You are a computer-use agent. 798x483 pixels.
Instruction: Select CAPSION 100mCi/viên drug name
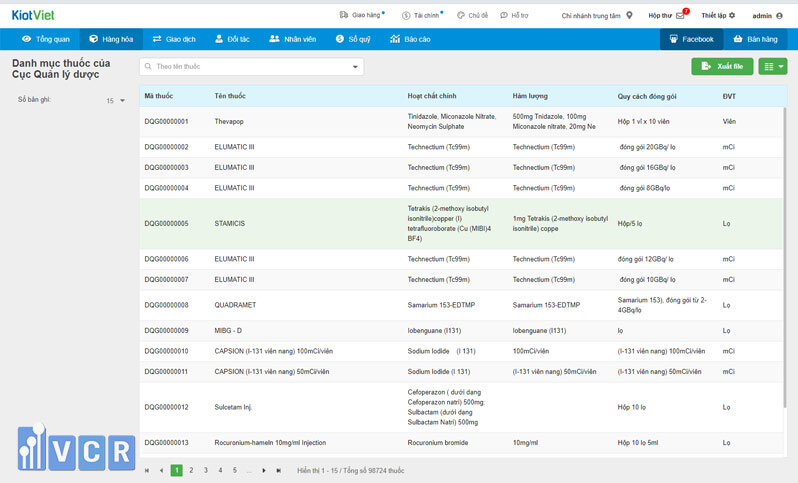click(x=274, y=351)
